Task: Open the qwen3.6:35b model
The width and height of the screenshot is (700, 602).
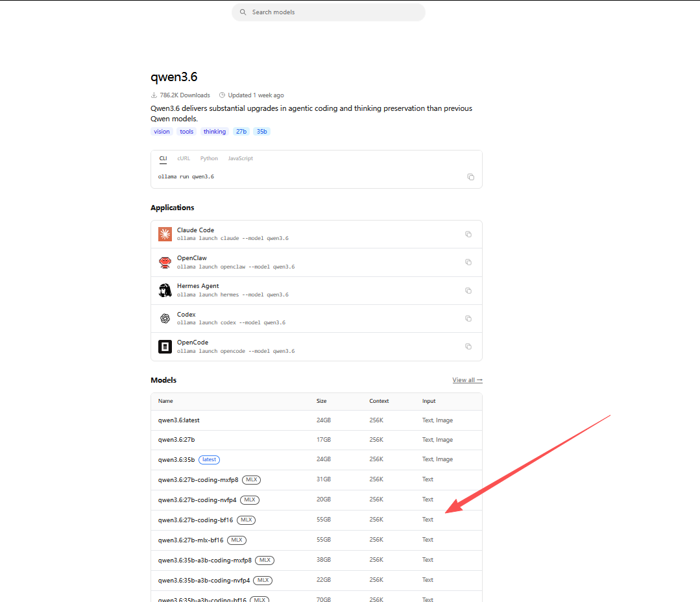Action: point(176,460)
